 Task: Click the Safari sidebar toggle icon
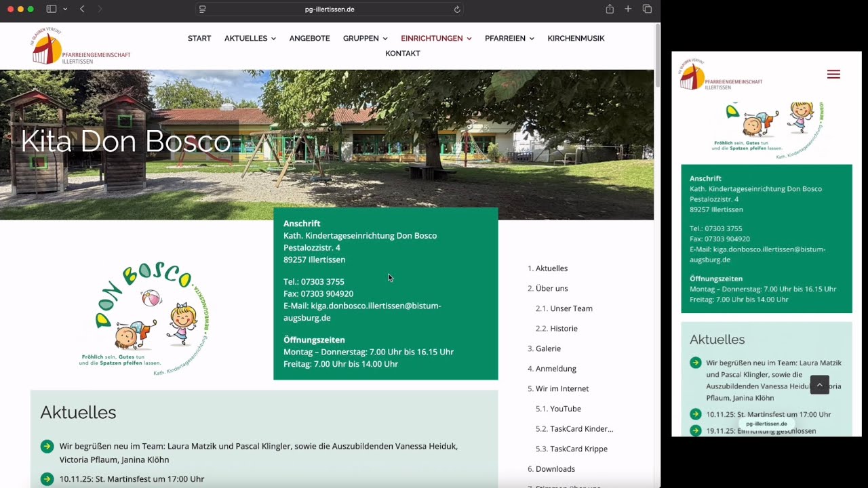[51, 9]
